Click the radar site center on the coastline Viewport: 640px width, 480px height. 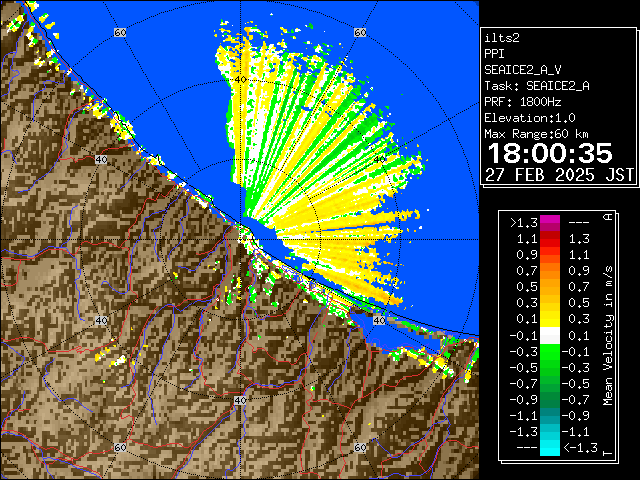pos(240,240)
